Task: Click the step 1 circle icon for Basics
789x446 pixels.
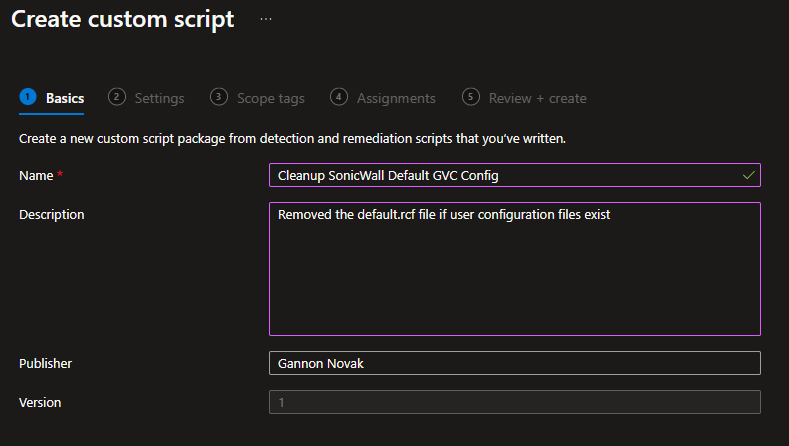Action: point(28,97)
